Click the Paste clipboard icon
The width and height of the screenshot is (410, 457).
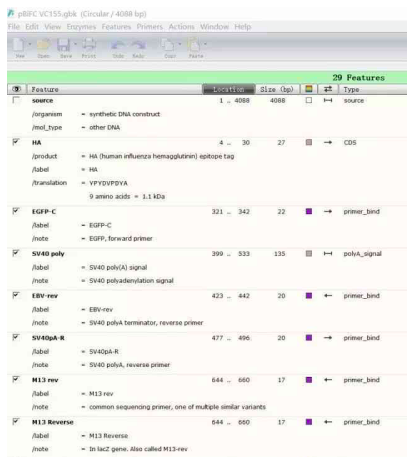[194, 45]
